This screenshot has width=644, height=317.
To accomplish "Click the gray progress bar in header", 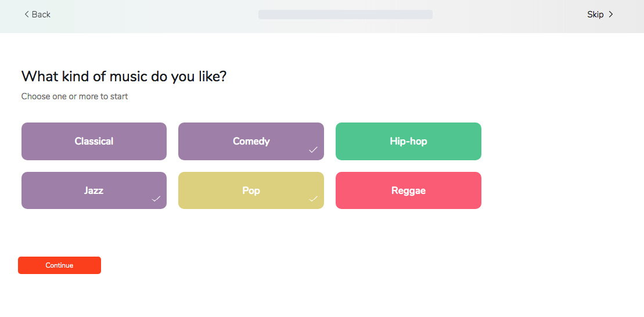I will 346,15.
